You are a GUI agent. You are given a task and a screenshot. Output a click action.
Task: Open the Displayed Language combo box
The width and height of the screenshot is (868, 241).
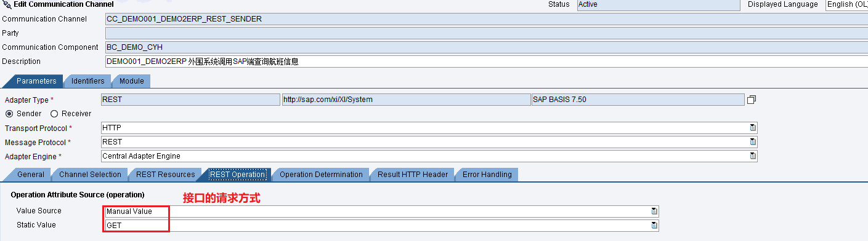(x=846, y=5)
